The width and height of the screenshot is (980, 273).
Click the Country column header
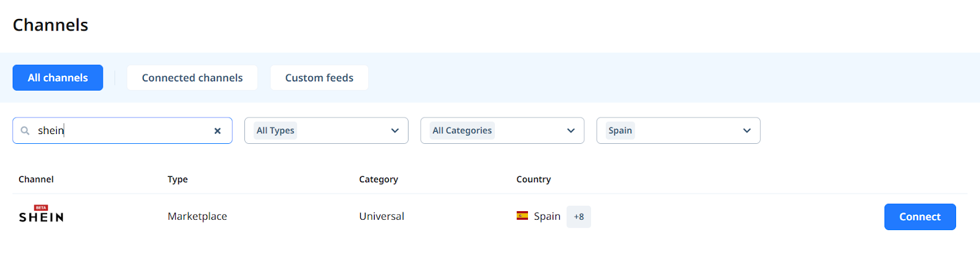click(533, 179)
